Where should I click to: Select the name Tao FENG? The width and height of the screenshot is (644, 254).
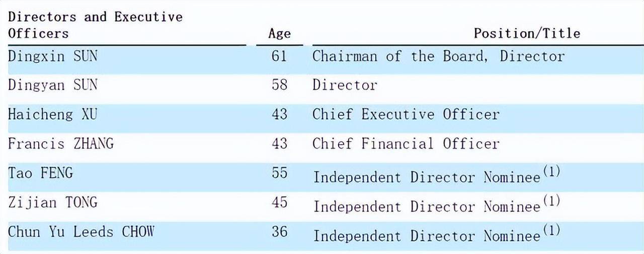[41, 173]
